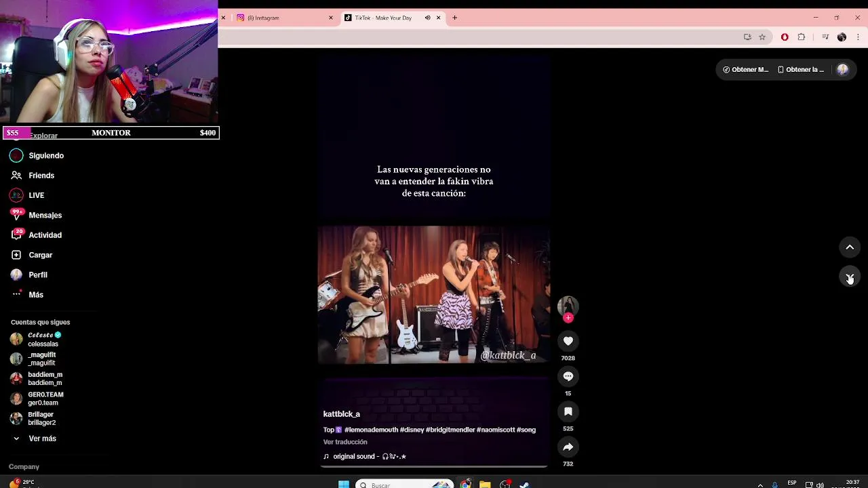Open the browser extensions puzzle icon
This screenshot has width=868, height=488.
tap(802, 37)
